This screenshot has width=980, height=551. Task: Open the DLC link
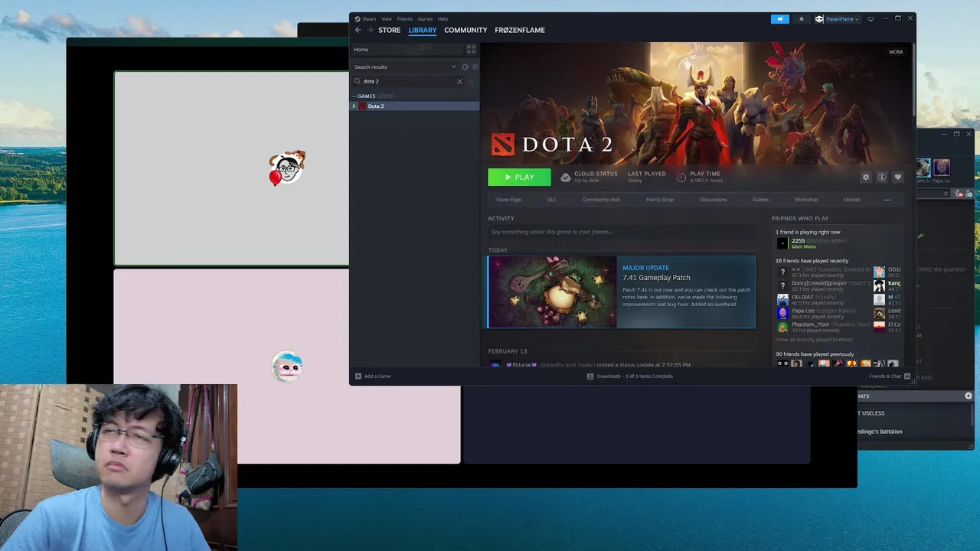coord(552,200)
